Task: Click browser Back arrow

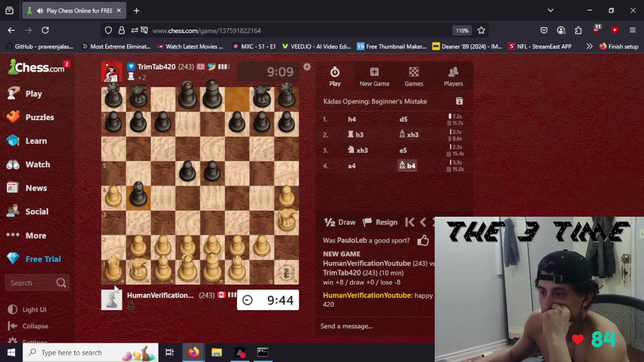Action: (x=11, y=30)
